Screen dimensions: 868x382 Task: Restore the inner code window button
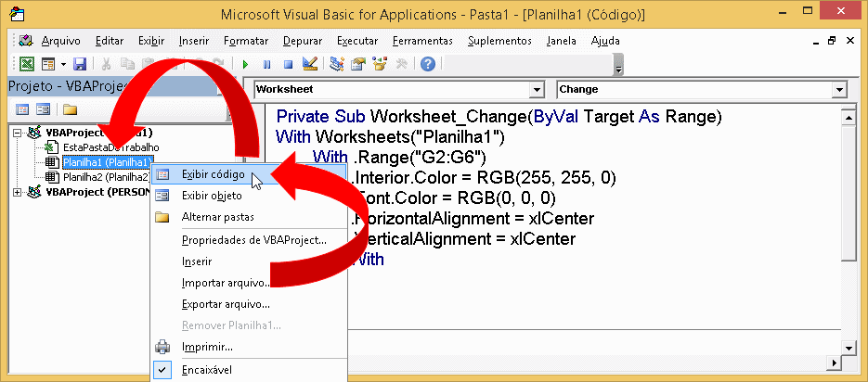tap(831, 41)
